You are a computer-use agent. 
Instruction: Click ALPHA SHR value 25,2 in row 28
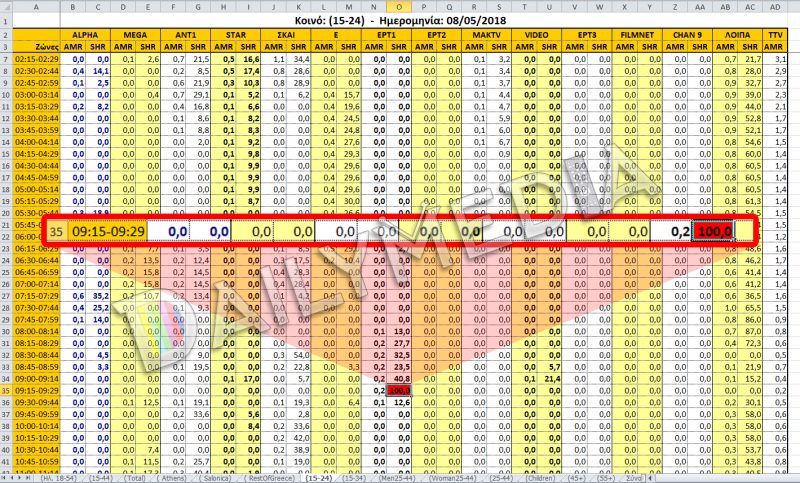pyautogui.click(x=98, y=308)
